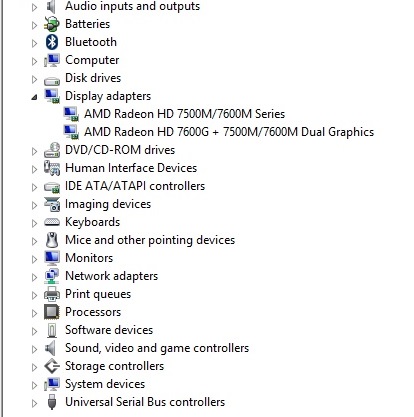414x417 pixels.
Task: Expand the Monitors node
Action: [34, 259]
